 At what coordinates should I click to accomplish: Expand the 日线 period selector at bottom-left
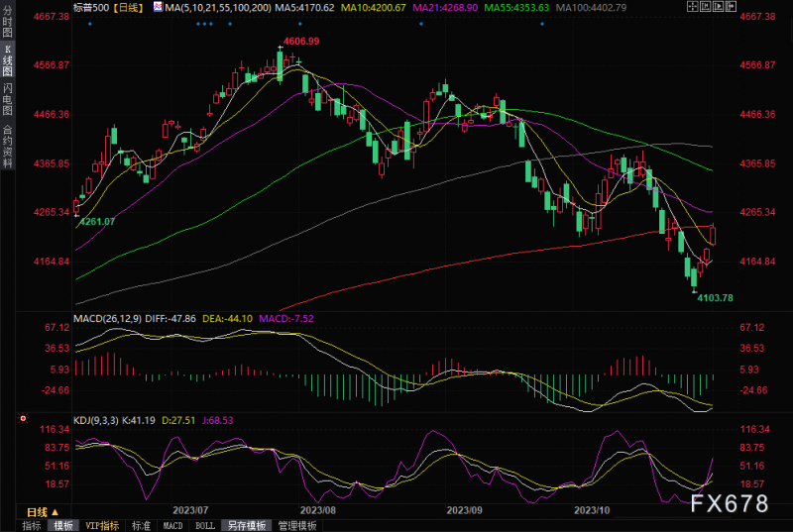[40, 511]
